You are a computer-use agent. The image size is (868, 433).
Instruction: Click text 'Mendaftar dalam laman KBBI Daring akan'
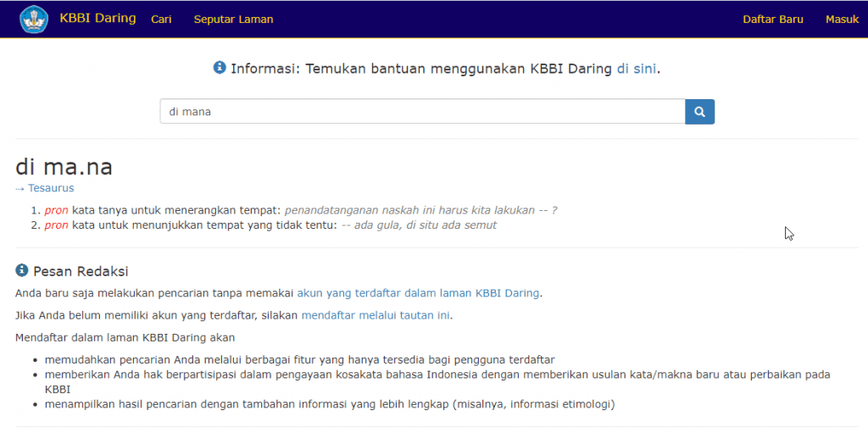(x=125, y=337)
